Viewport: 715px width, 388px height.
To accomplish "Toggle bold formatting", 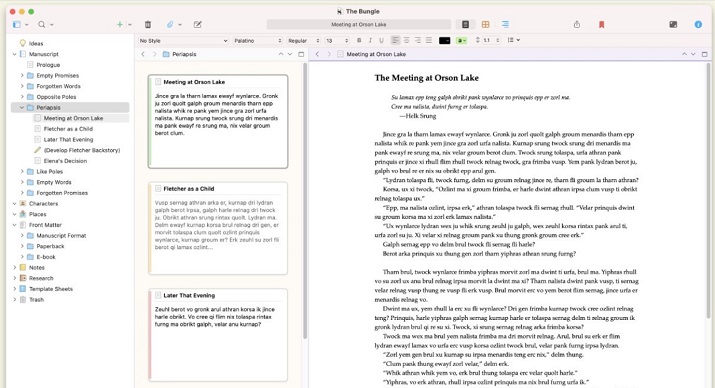I will coord(359,41).
